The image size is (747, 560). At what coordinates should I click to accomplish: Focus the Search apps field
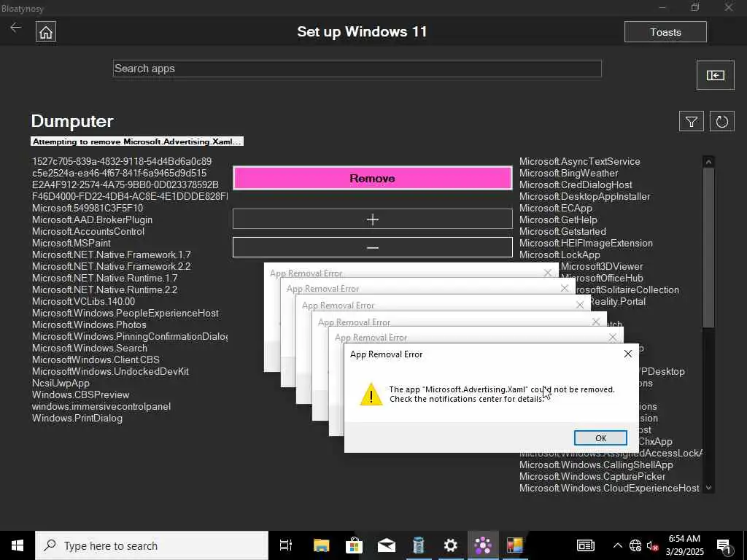pos(357,69)
